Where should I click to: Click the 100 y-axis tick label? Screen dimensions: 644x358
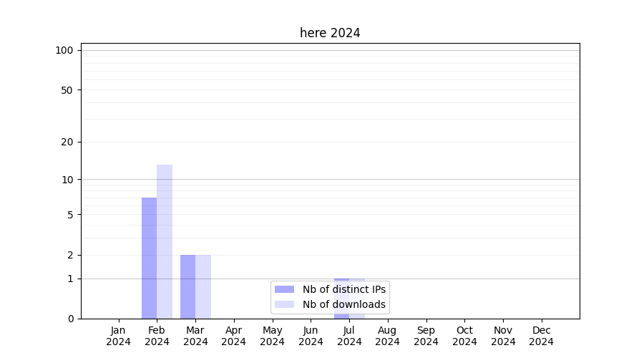(64, 50)
